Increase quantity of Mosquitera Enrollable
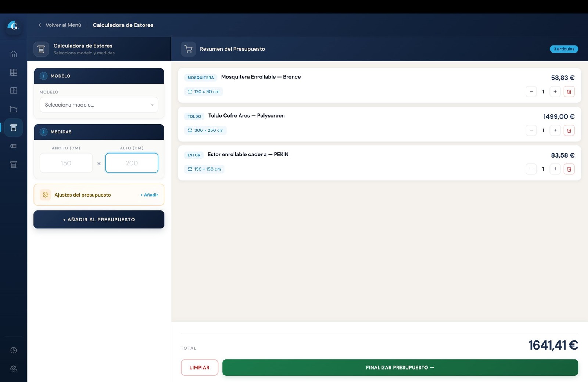The width and height of the screenshot is (588, 382). [555, 91]
